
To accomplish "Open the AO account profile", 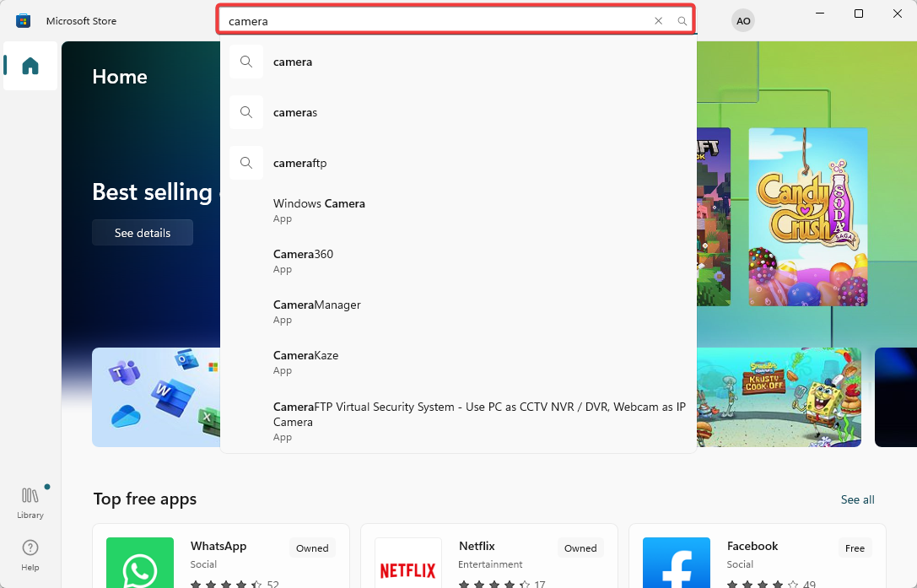I will coord(742,21).
